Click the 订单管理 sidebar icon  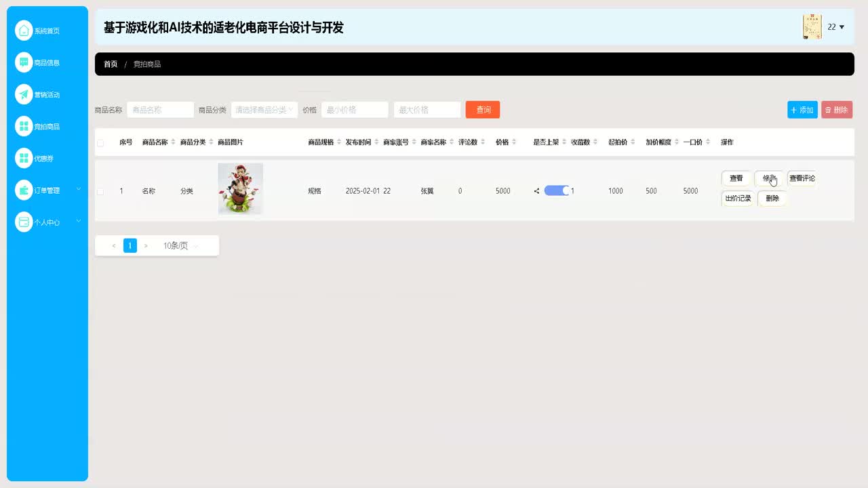[24, 190]
